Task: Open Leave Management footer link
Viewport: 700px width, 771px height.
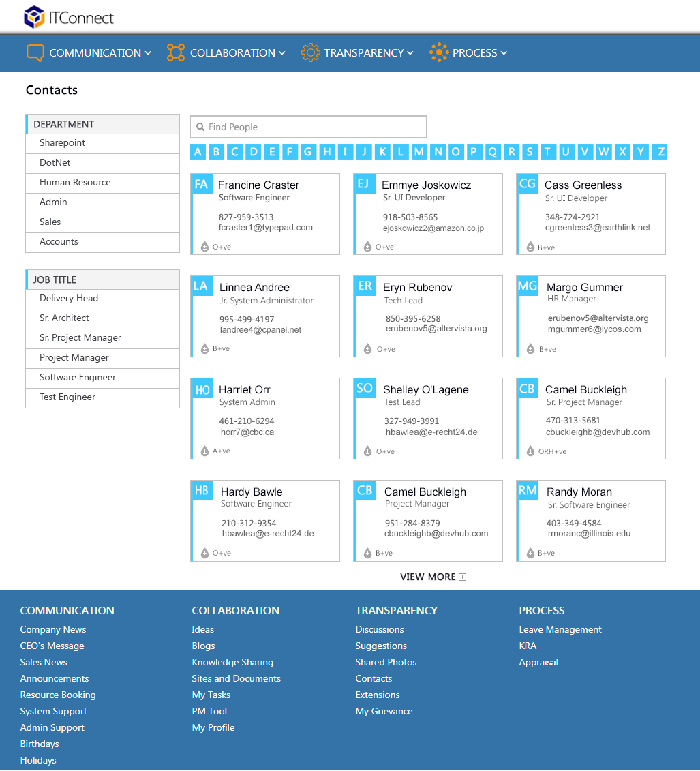Action: (560, 629)
